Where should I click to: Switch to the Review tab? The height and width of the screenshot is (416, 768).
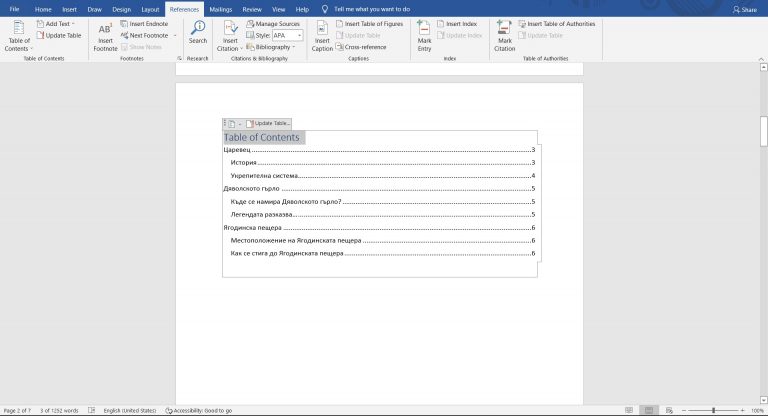click(252, 9)
